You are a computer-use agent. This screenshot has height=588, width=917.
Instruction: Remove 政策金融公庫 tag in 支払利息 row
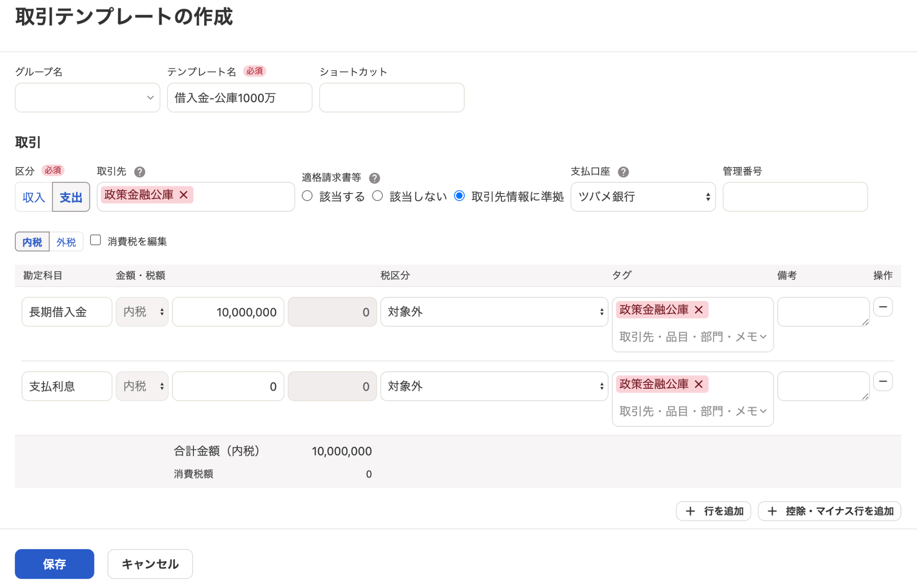(698, 384)
